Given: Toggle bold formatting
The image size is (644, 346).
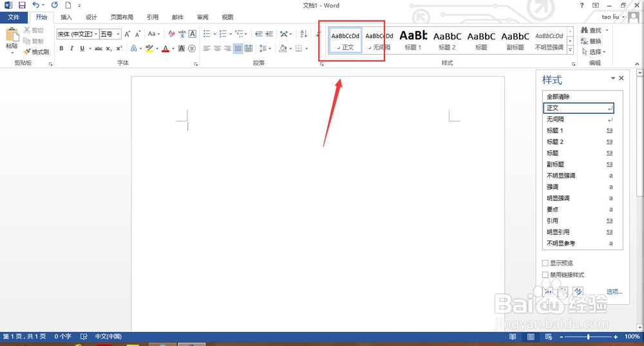Looking at the screenshot, I should click(61, 48).
